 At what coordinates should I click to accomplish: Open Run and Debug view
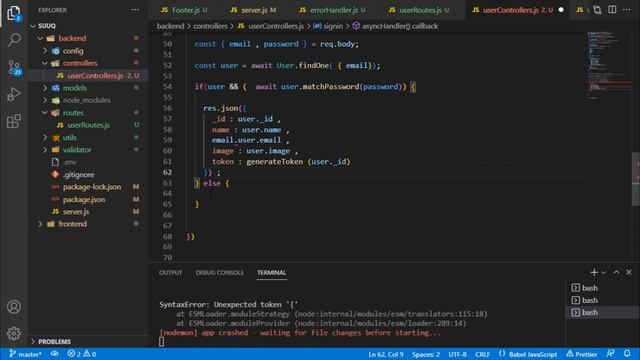(14, 94)
